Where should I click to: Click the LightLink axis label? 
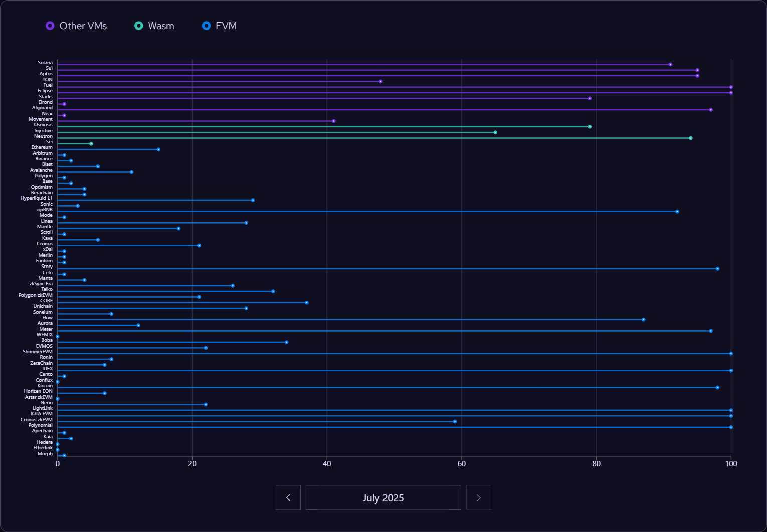43,408
